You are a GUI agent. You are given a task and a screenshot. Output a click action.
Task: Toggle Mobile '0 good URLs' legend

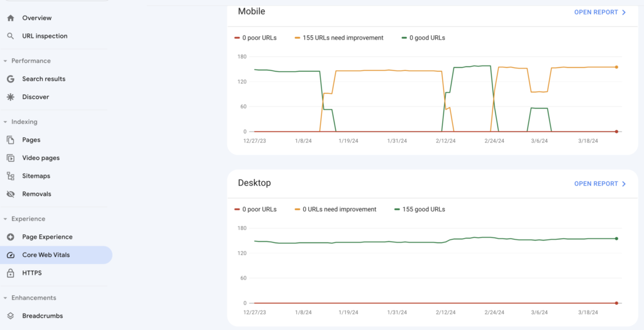coord(423,38)
